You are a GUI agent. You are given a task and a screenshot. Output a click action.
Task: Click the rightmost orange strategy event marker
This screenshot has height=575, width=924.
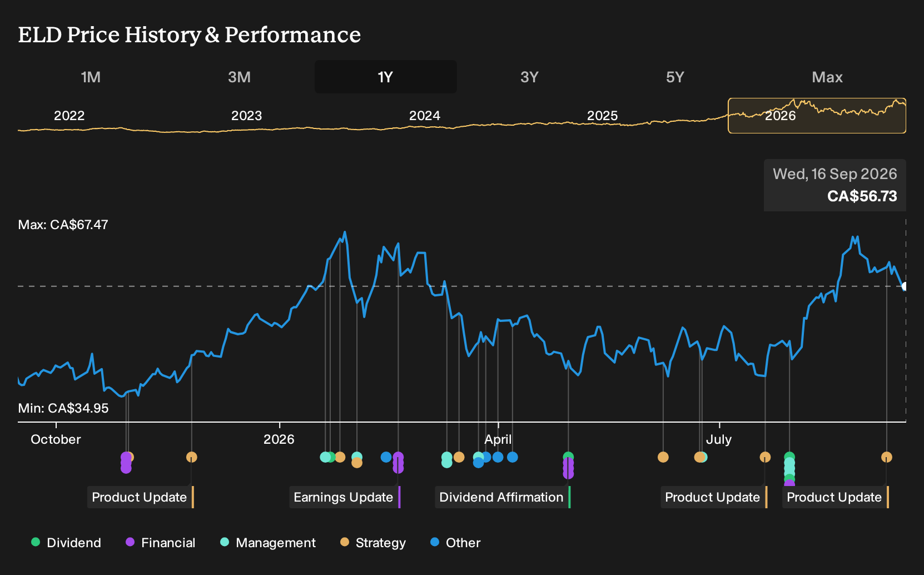tap(886, 457)
